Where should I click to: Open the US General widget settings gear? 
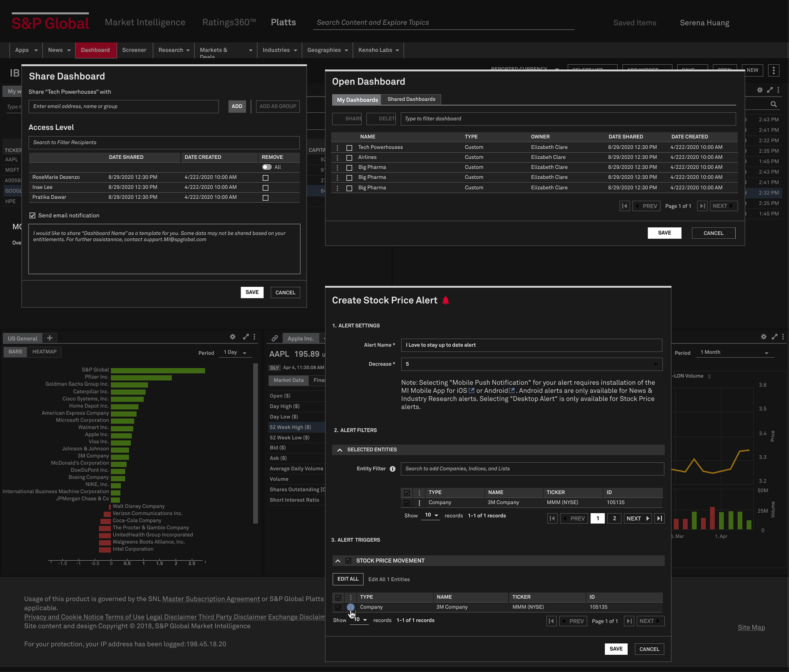[x=233, y=337]
